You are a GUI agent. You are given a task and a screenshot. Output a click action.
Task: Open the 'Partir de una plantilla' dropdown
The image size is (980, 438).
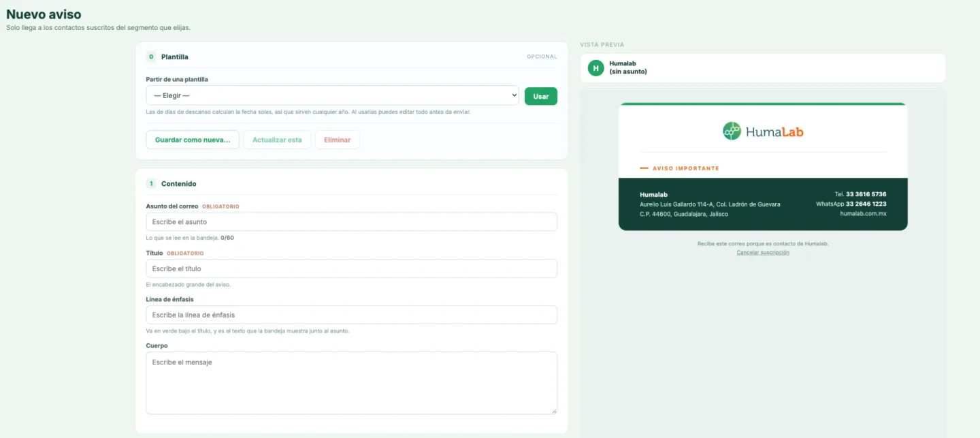point(332,95)
